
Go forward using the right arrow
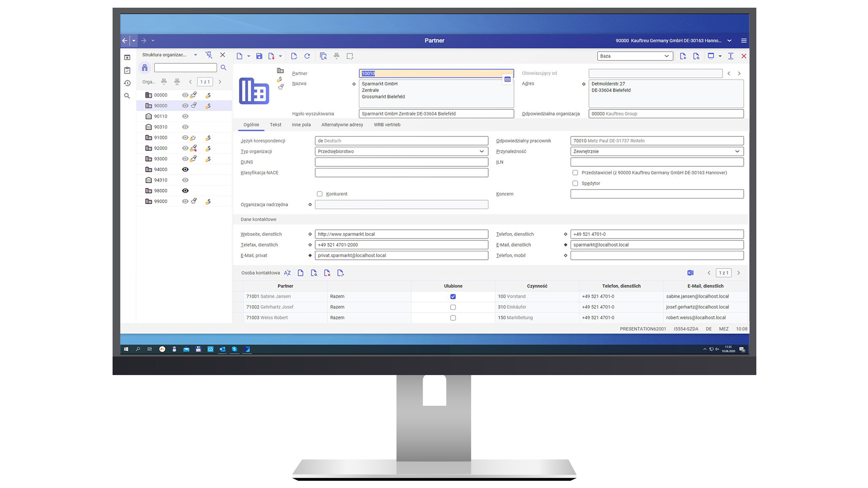pyautogui.click(x=143, y=41)
